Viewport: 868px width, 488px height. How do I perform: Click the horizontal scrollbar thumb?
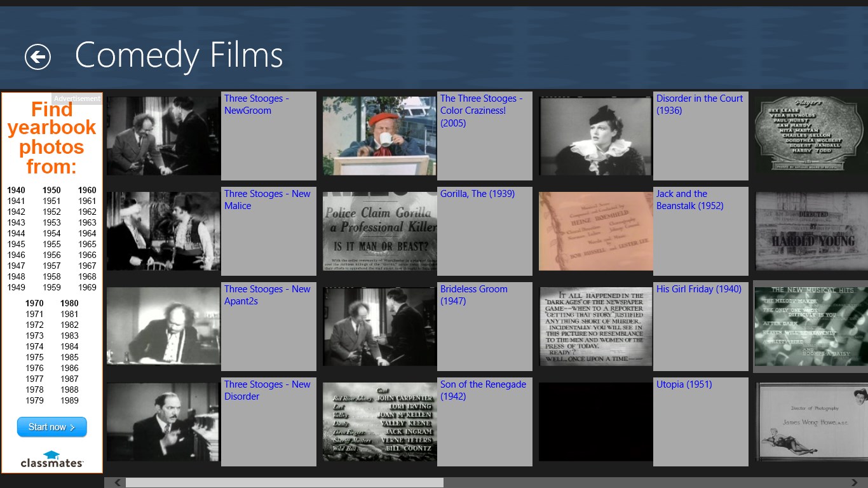pyautogui.click(x=284, y=483)
